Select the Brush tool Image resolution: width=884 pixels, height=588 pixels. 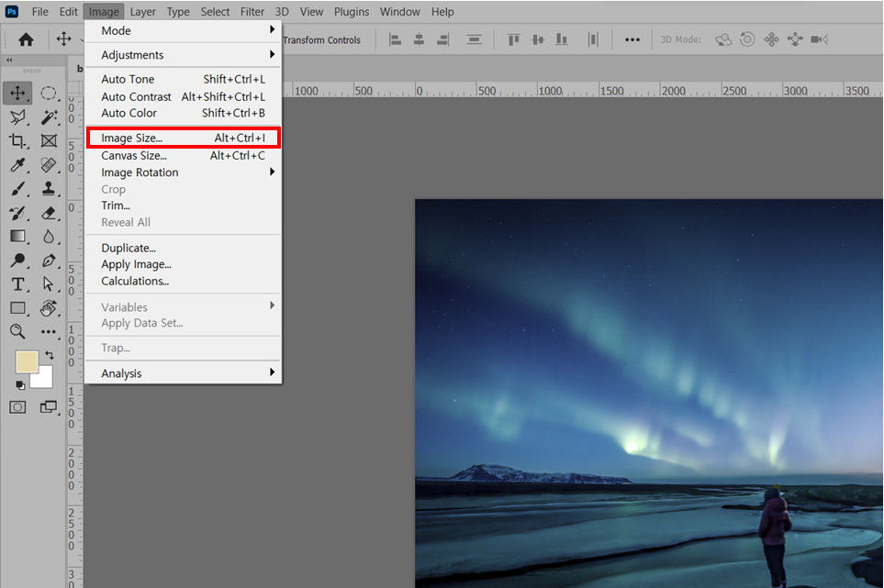point(17,189)
